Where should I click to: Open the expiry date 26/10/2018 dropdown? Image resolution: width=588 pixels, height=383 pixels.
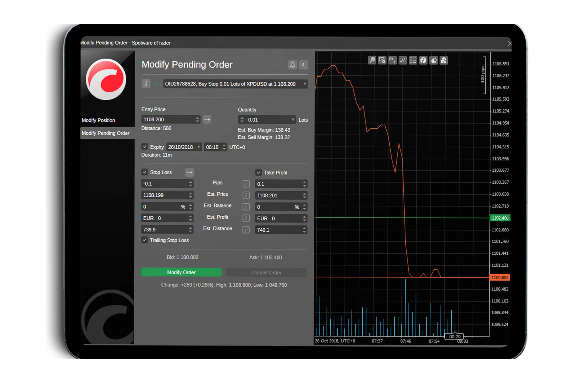point(198,147)
